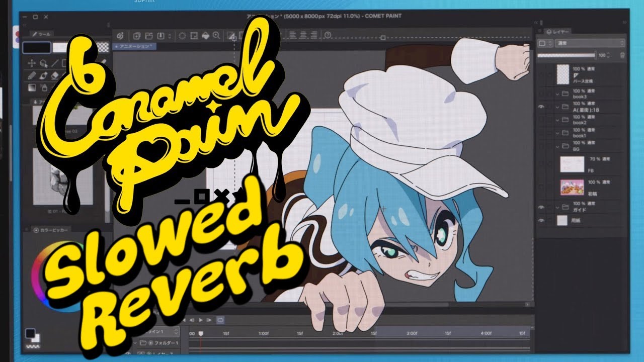Select the パース定規 layer
644x362 pixels.
tap(583, 74)
